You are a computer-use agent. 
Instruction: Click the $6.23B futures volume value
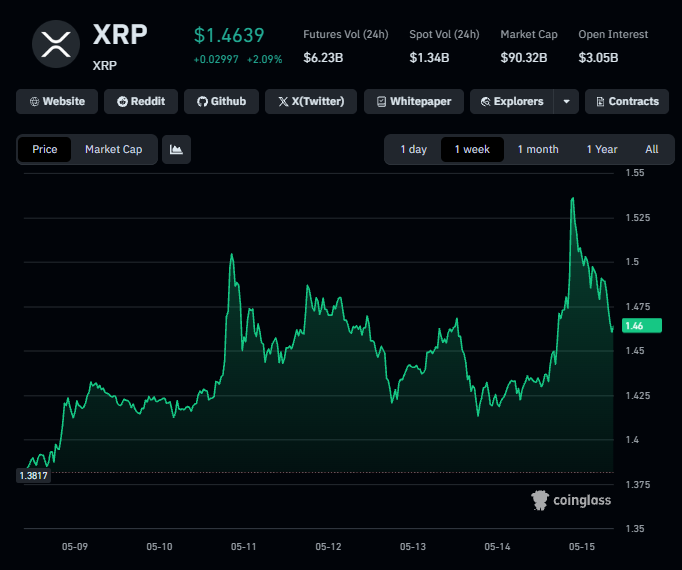point(323,57)
